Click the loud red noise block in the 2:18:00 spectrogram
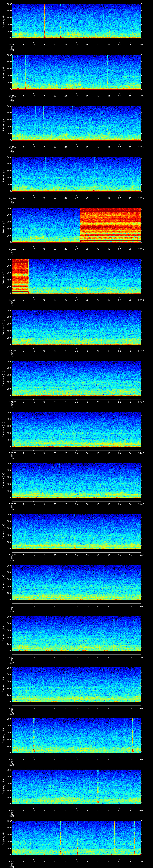Image resolution: width=153 pixels, height=868 pixels. pos(110,225)
